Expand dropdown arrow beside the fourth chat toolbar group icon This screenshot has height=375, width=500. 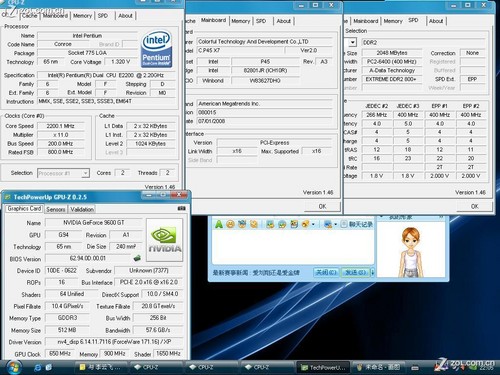tap(313, 224)
